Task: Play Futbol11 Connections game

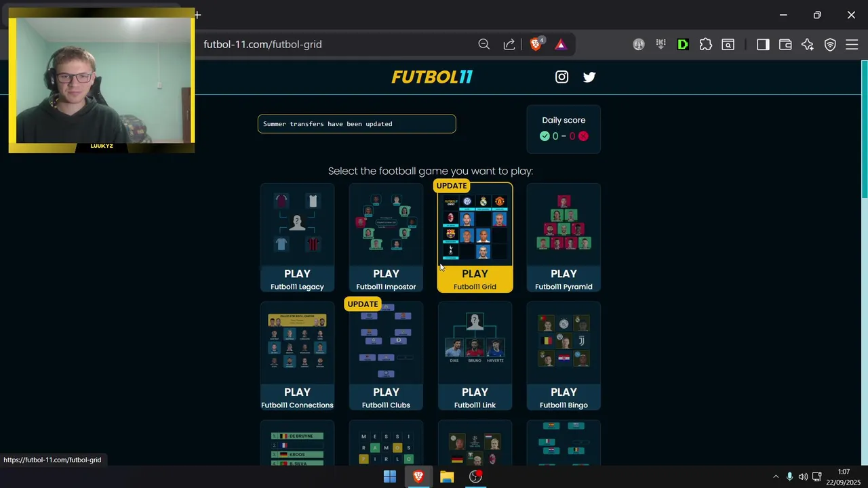Action: tap(297, 357)
